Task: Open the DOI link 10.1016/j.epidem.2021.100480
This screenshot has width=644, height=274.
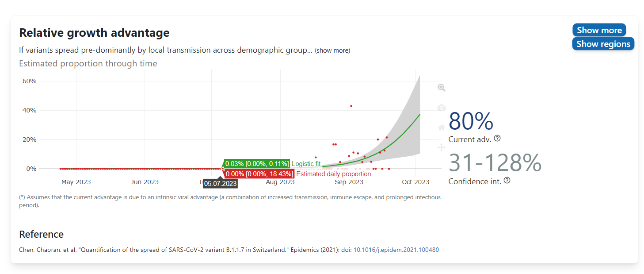Action: click(396, 250)
